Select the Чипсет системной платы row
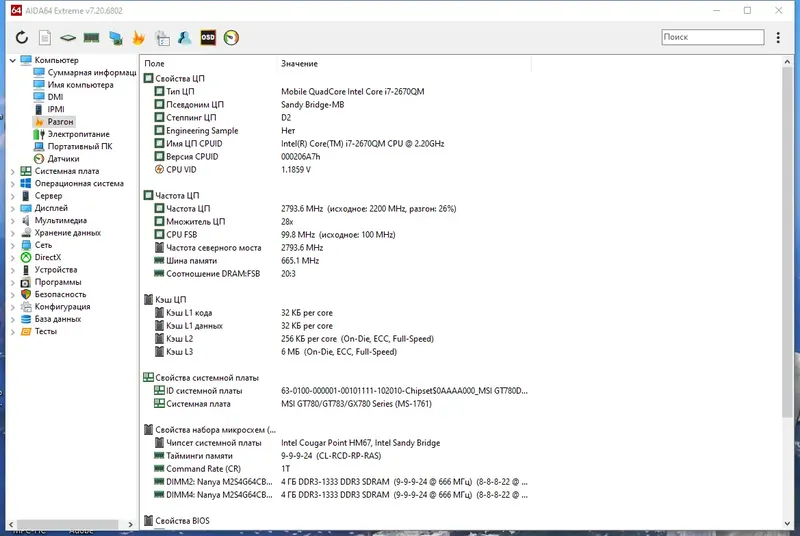 coord(335,443)
